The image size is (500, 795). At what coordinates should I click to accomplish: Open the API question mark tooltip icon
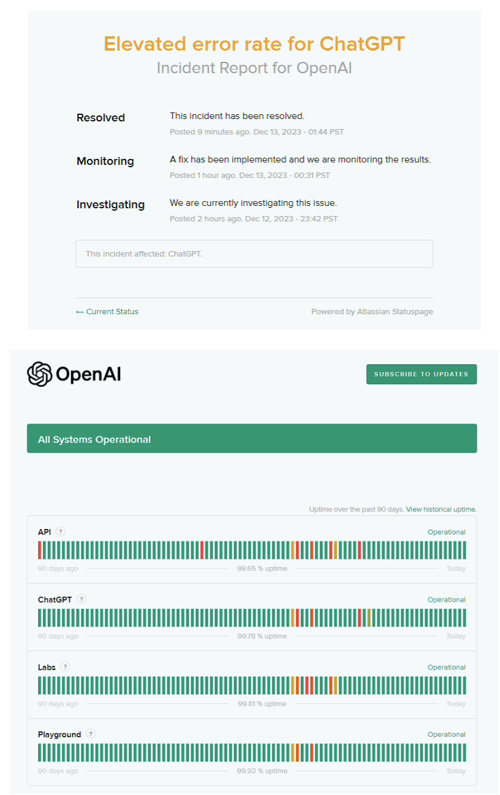(x=60, y=531)
